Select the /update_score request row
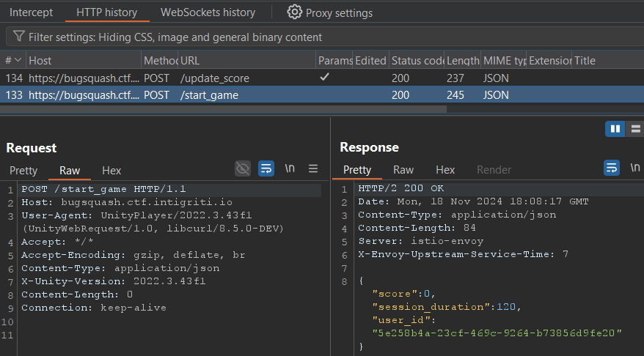644x356 pixels. coord(214,78)
